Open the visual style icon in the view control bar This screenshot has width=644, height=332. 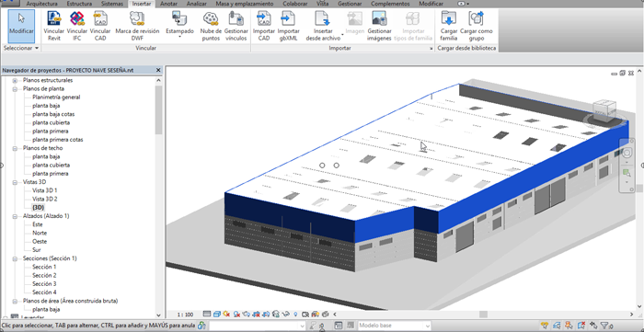[x=217, y=315]
